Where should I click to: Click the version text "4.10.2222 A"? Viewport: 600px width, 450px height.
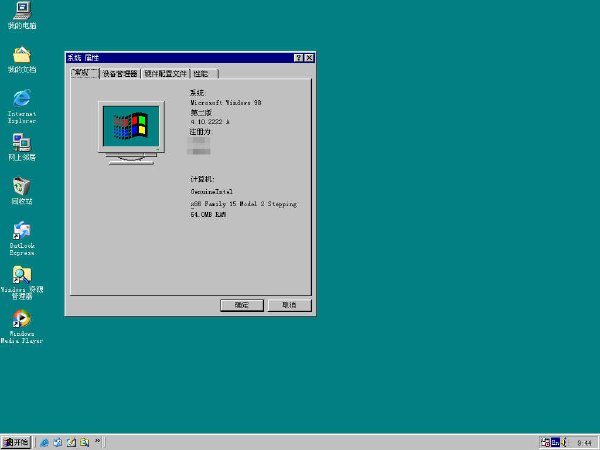click(x=210, y=122)
